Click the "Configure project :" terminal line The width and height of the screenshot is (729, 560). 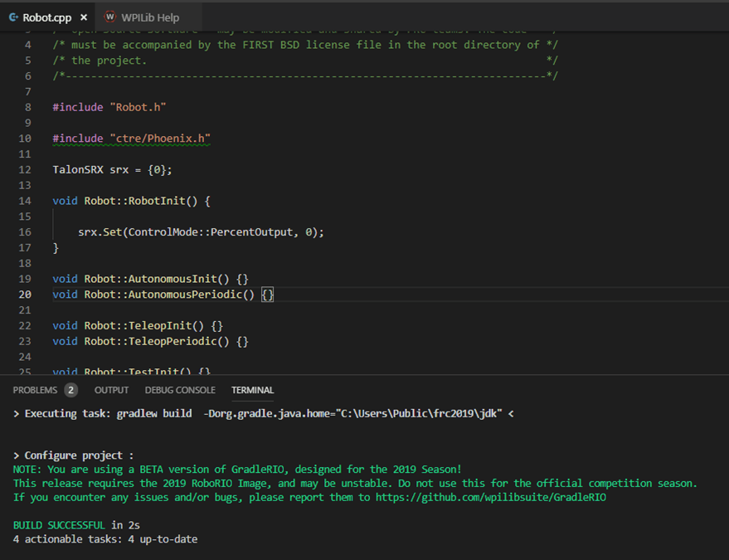point(74,455)
